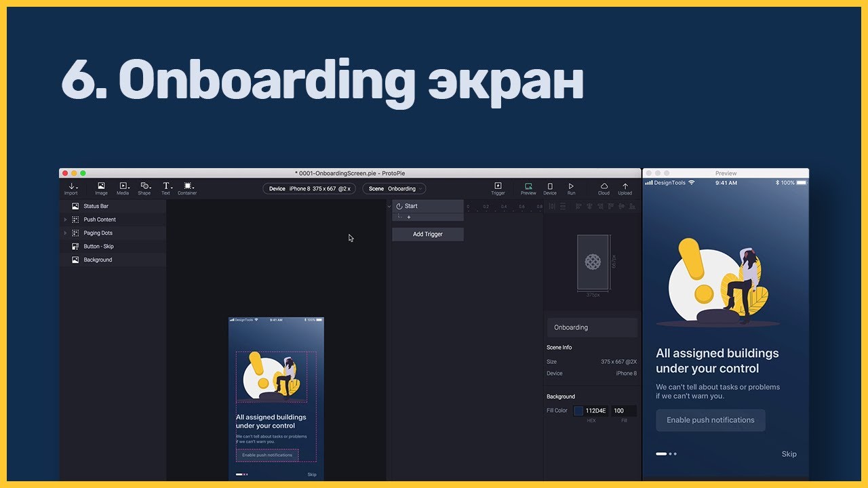
Task: Open the Media tool menu
Action: pos(123,188)
